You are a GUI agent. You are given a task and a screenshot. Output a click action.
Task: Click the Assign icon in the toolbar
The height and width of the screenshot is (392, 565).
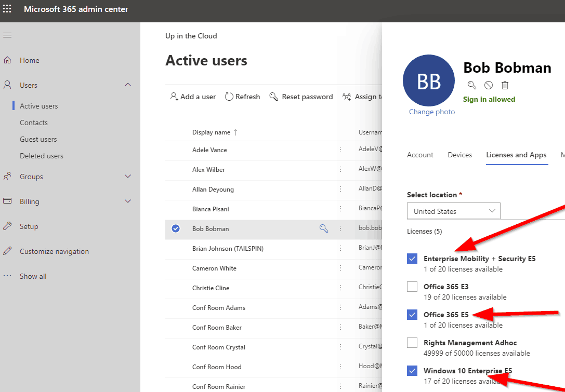click(347, 97)
